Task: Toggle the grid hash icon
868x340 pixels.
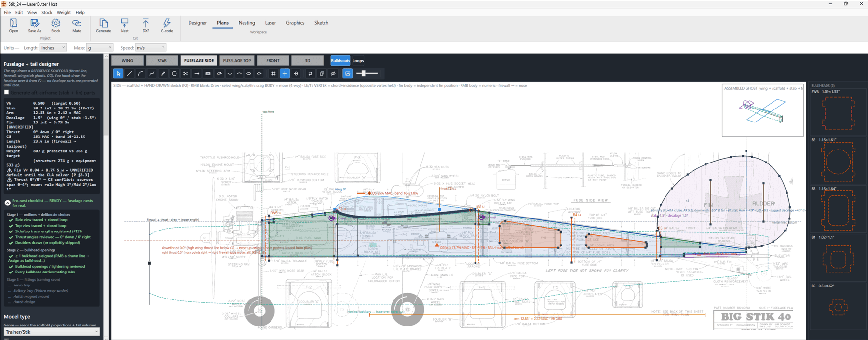Action: tap(273, 73)
